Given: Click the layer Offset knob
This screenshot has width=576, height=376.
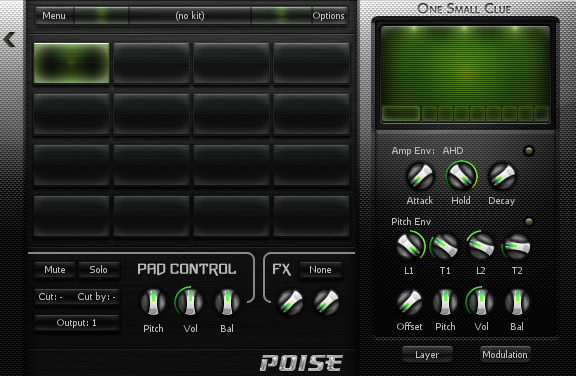Looking at the screenshot, I should [x=410, y=303].
